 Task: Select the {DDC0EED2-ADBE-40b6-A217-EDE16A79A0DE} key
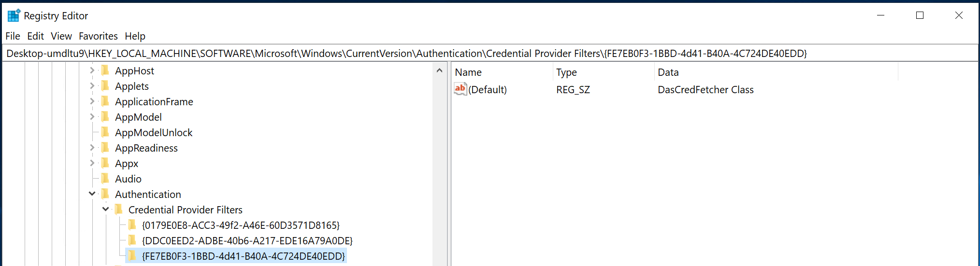(247, 240)
